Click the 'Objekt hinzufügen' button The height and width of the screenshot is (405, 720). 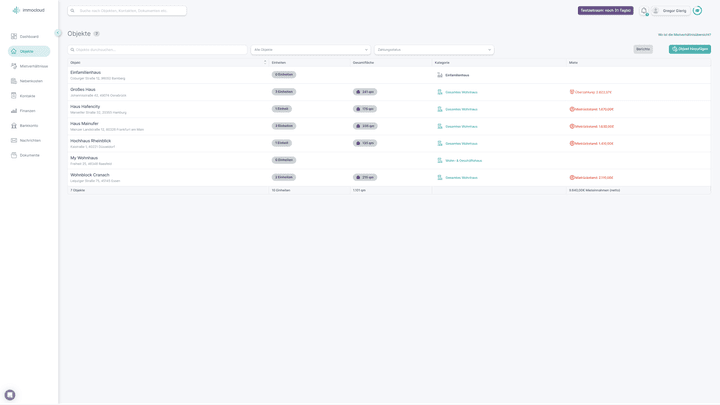click(689, 49)
